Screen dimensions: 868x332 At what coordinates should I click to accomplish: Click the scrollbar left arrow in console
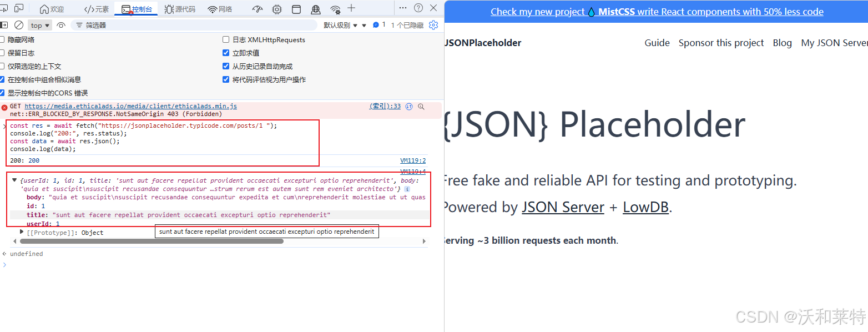click(16, 242)
